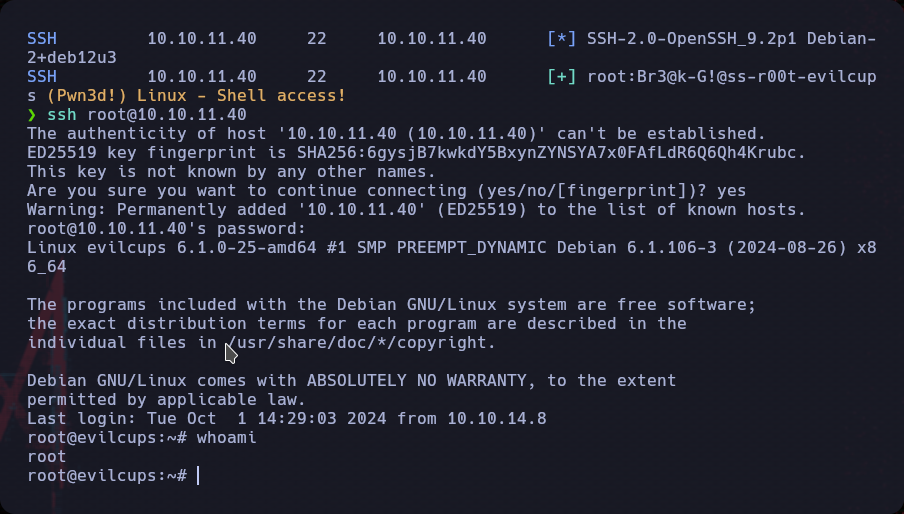Screen dimensions: 904x514
Task: Click the (Pwn3d!) text
Action: pos(87,96)
